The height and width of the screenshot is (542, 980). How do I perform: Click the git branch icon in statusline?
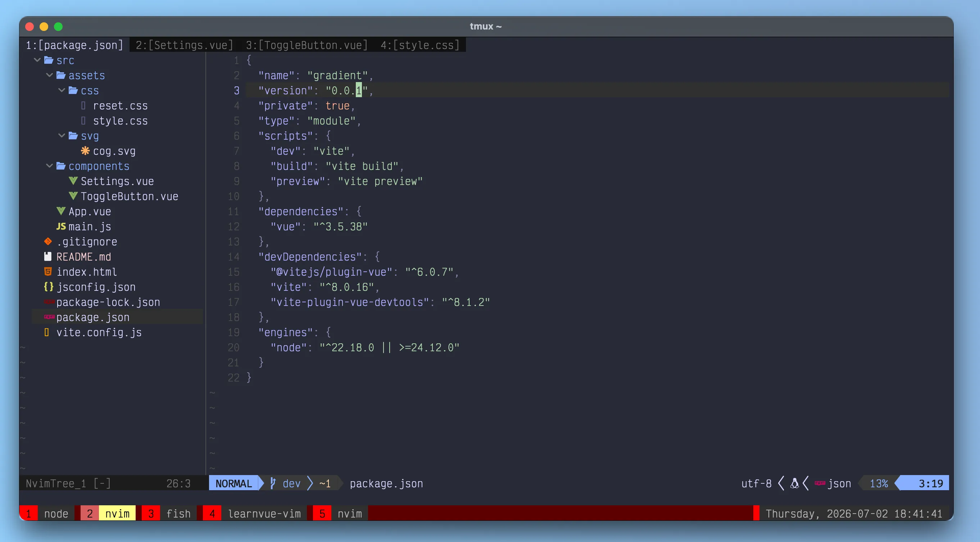coord(273,483)
